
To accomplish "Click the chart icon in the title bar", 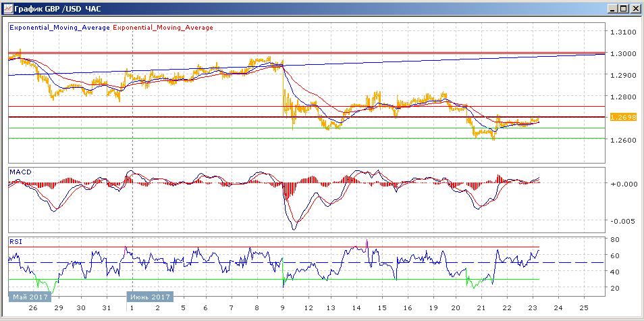I will [x=8, y=8].
